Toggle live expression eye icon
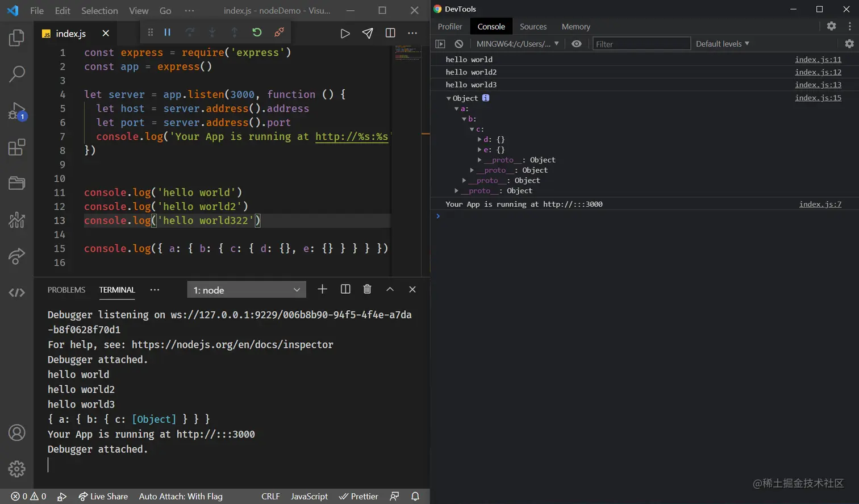 pyautogui.click(x=577, y=44)
